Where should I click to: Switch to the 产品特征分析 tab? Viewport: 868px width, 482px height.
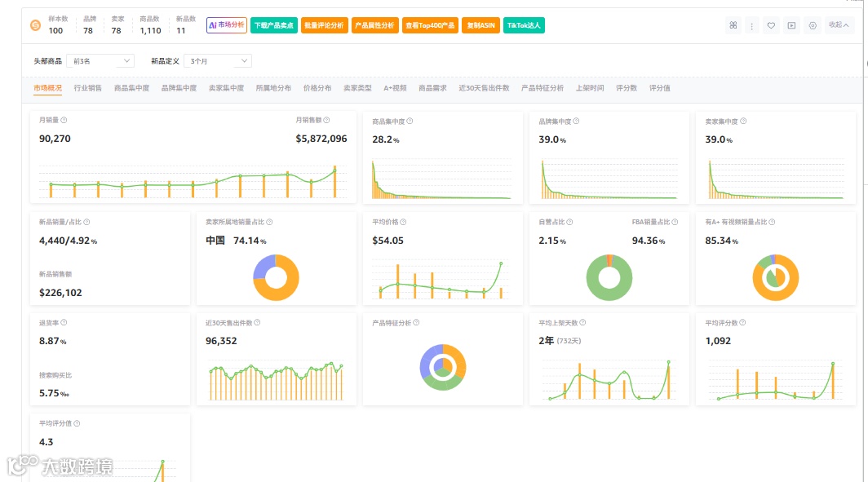coord(542,88)
